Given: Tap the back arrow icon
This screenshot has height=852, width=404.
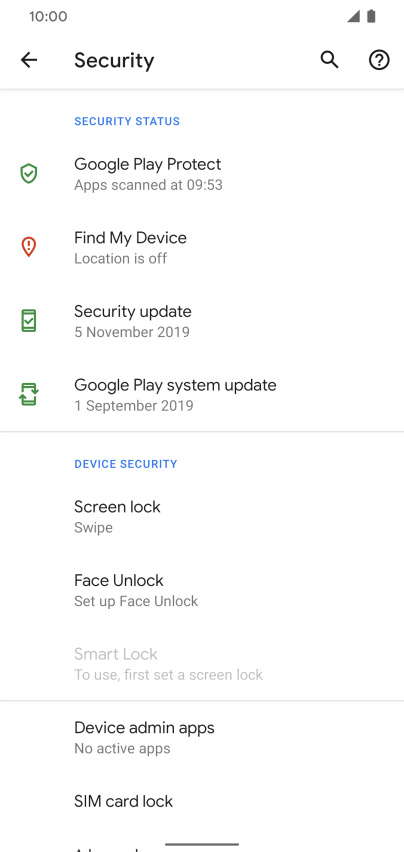Looking at the screenshot, I should pyautogui.click(x=29, y=60).
